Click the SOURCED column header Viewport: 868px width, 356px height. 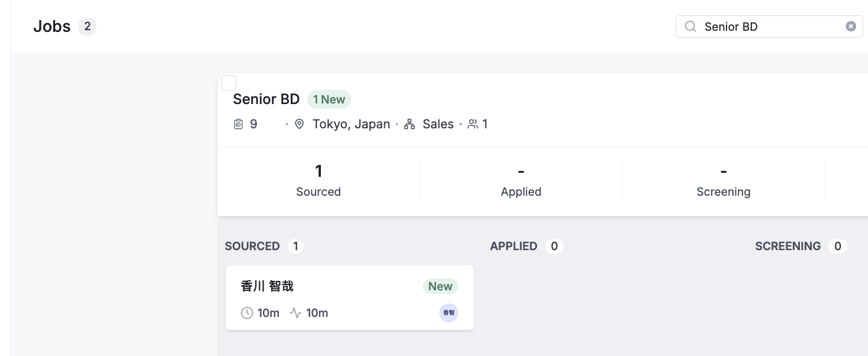pos(252,246)
